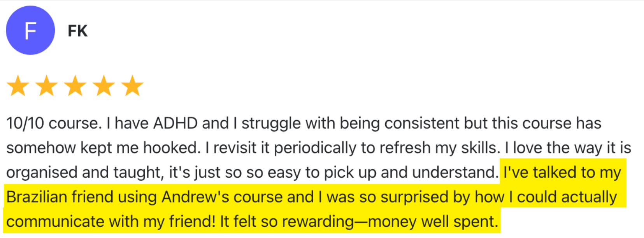Click highlighted text 'I've talked to my'
This screenshot has width=644, height=238.
pyautogui.click(x=562, y=173)
